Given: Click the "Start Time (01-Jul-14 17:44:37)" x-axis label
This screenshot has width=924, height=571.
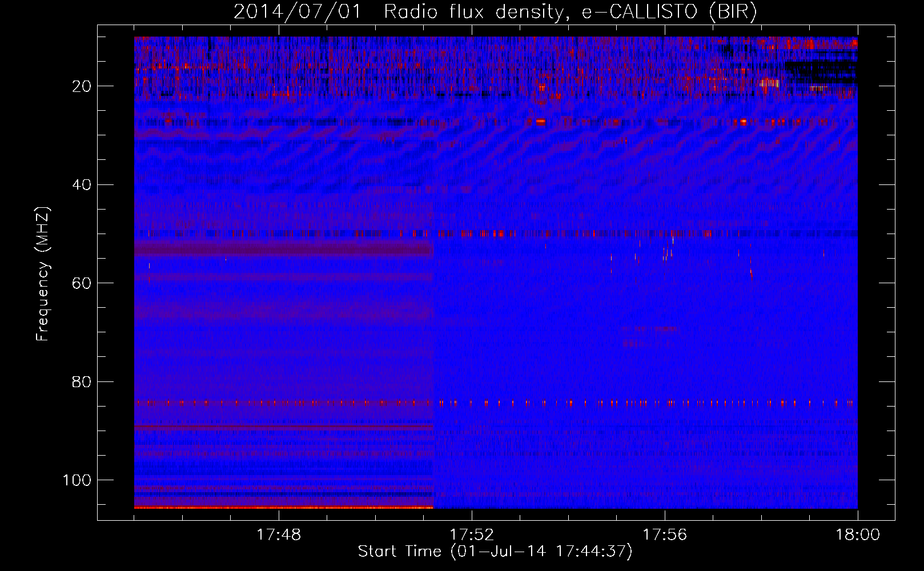Looking at the screenshot, I should click(495, 552).
